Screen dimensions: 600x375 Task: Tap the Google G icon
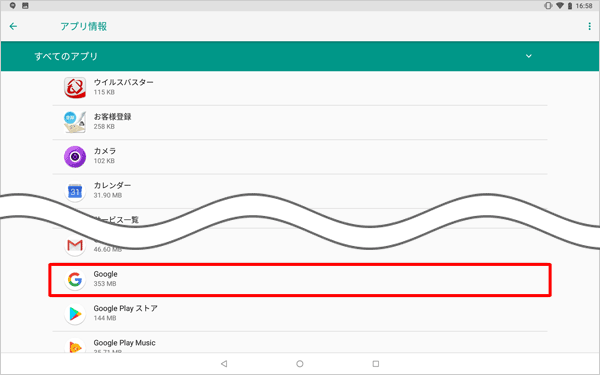pos(75,280)
